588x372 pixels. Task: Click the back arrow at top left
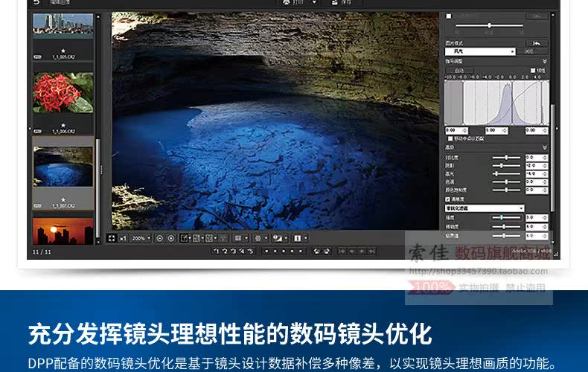click(x=36, y=2)
